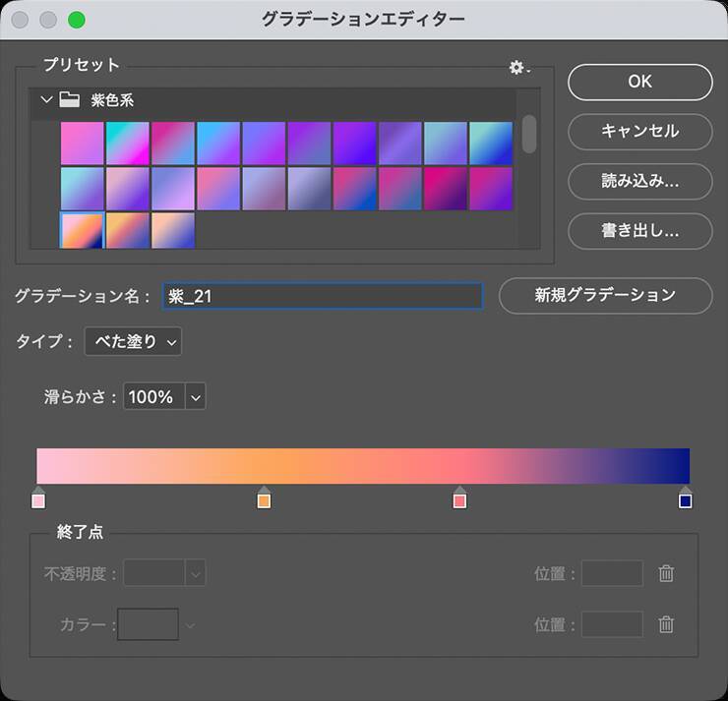Click the 新規グラデーション button
728x701 pixels.
coord(605,296)
